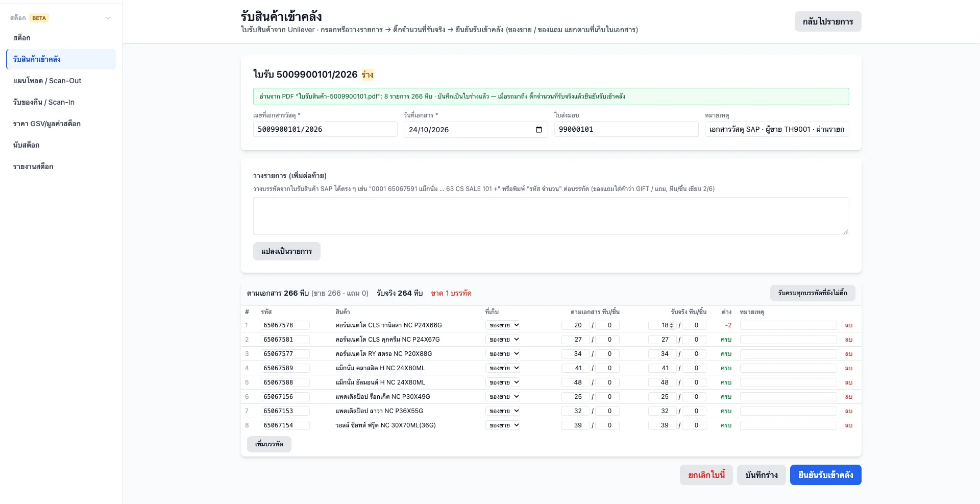Click the ใบส่งมอบ field showing 99000101

pos(626,129)
